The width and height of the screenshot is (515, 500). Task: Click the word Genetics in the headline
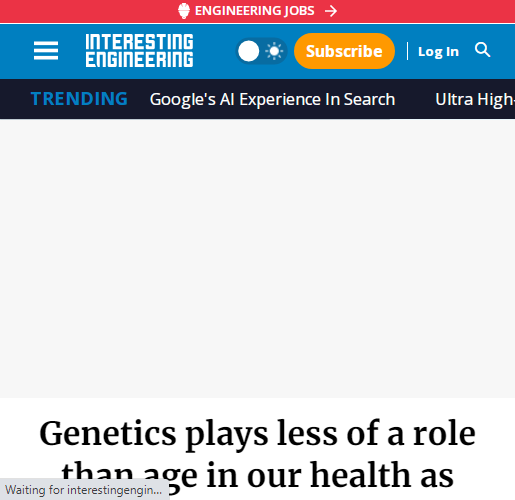107,433
